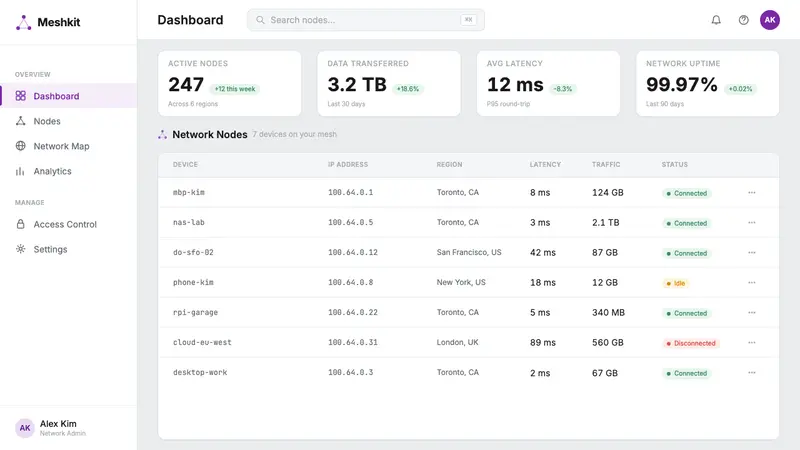
Task: Open the AK profile avatar in header
Action: [769, 20]
